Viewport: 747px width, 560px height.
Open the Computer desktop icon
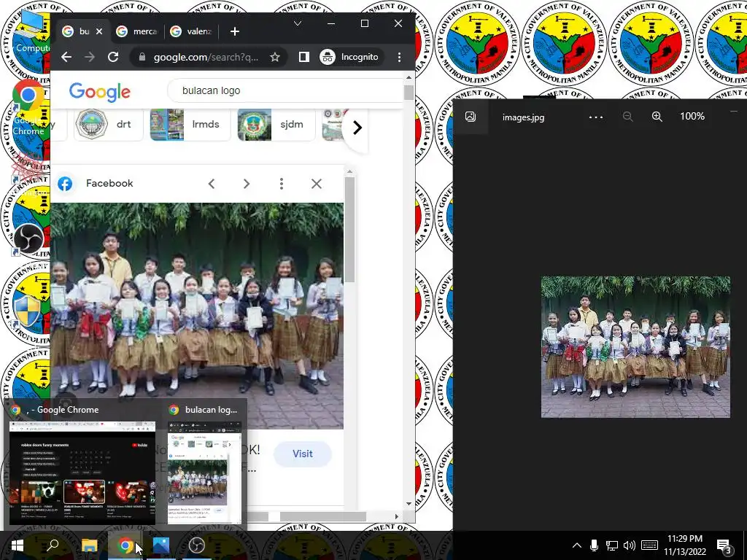click(x=31, y=31)
